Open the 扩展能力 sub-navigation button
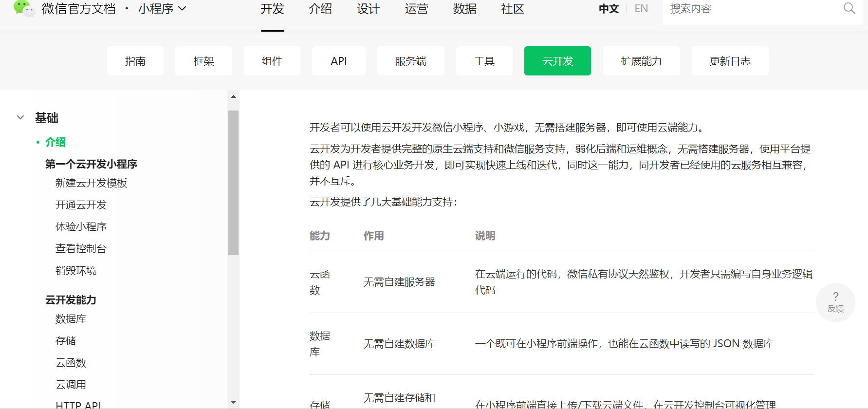Screen dimensions: 868x409 [x=641, y=61]
